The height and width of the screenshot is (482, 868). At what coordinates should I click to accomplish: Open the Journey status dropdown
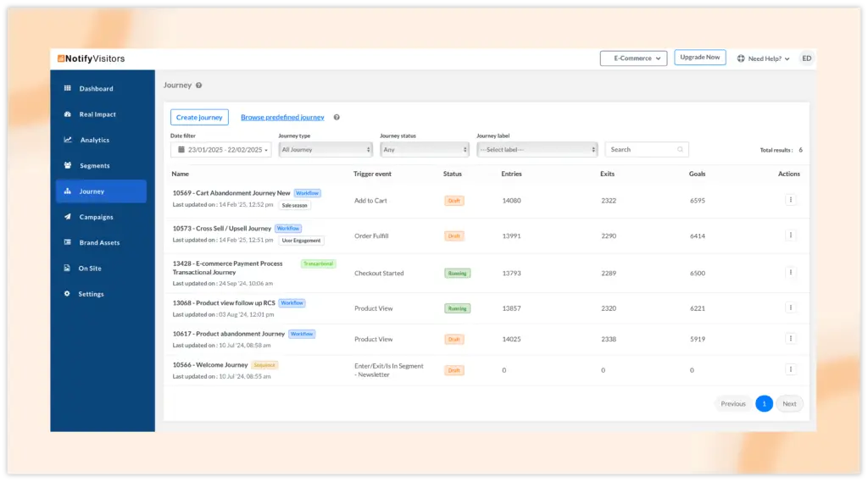tap(425, 149)
